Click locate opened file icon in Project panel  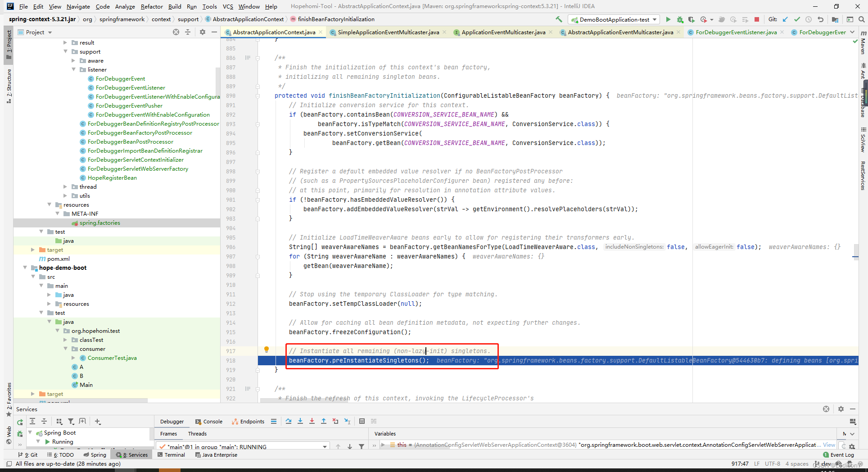click(176, 32)
